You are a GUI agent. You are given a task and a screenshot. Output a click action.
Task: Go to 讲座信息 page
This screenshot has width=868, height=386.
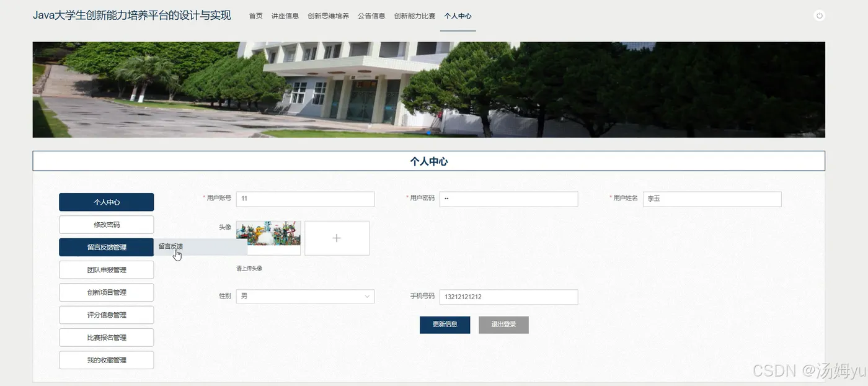285,16
